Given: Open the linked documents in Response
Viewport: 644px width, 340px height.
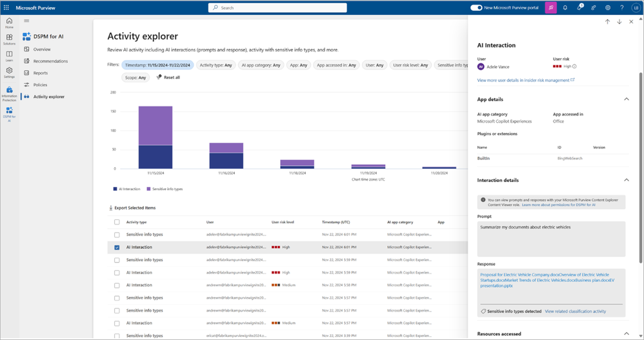Looking at the screenshot, I should click(x=547, y=280).
